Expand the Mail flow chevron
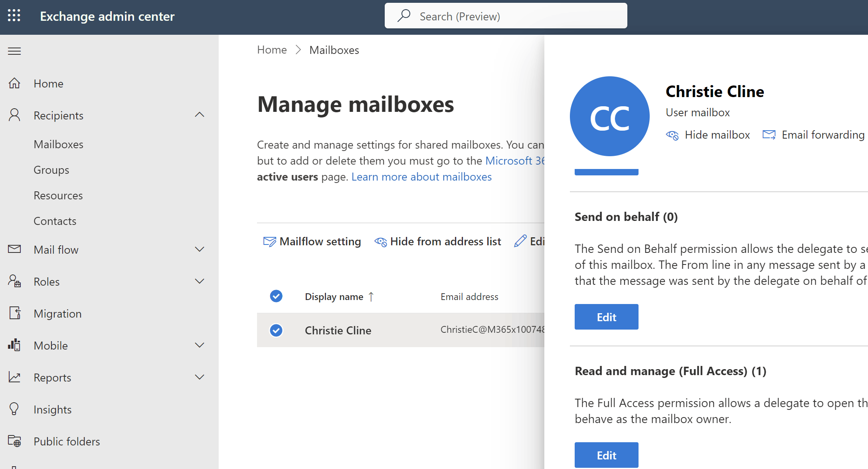Viewport: 868px width, 469px height. [200, 249]
